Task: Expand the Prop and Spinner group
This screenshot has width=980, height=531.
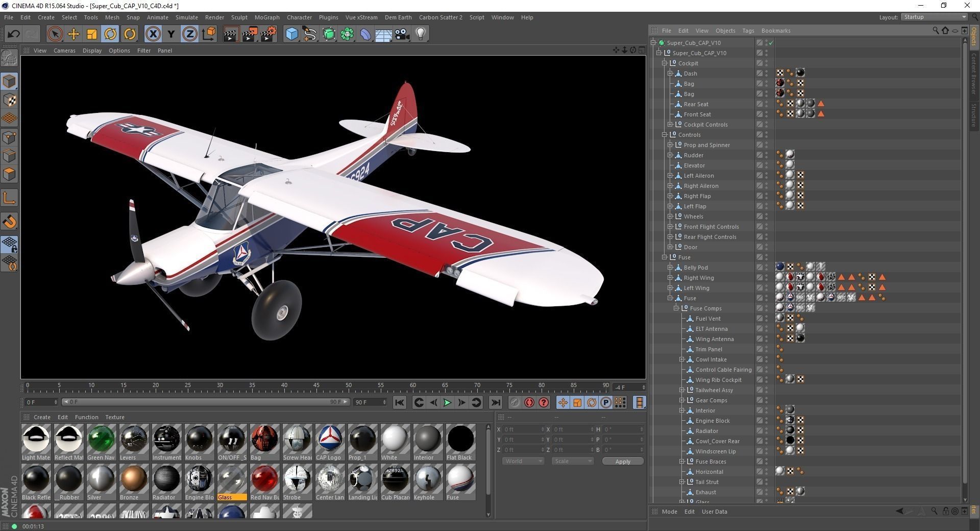Action: coord(670,145)
